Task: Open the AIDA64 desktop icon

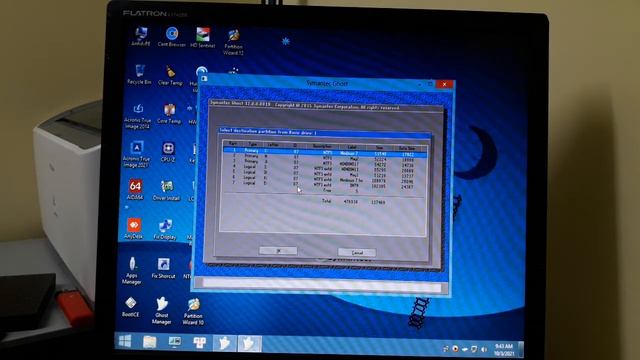Action: pos(135,189)
